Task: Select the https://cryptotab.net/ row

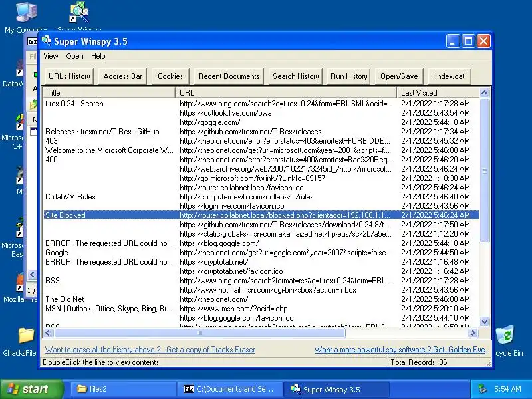Action: tap(261, 262)
